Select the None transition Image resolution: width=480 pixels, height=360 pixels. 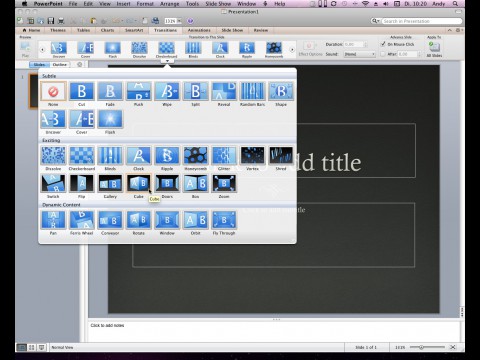[53, 91]
